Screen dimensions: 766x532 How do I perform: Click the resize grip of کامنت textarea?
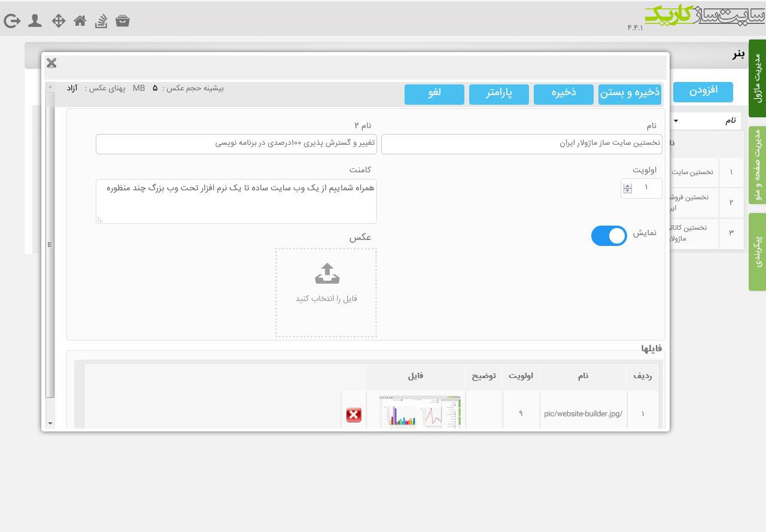[100, 220]
